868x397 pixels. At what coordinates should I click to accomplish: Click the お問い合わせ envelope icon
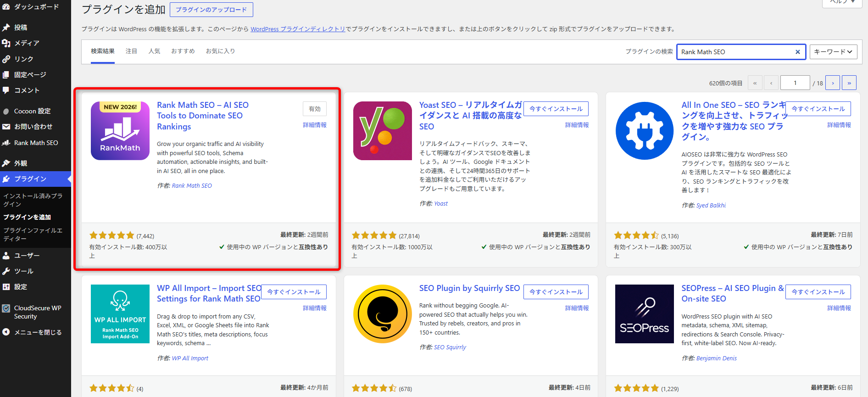coord(6,127)
